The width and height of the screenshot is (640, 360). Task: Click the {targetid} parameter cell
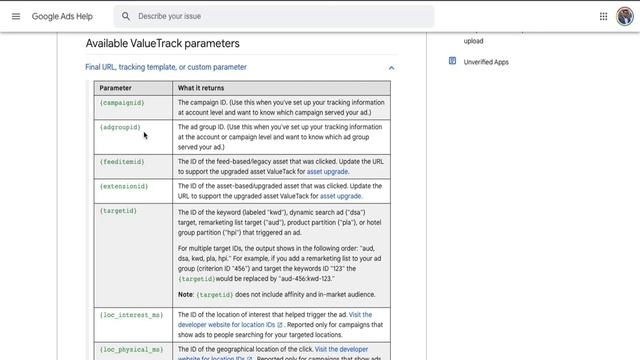pyautogui.click(x=133, y=256)
